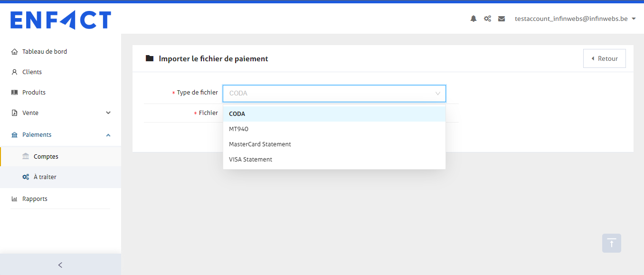Image resolution: width=644 pixels, height=275 pixels.
Task: Open the messages envelope icon
Action: 502,19
